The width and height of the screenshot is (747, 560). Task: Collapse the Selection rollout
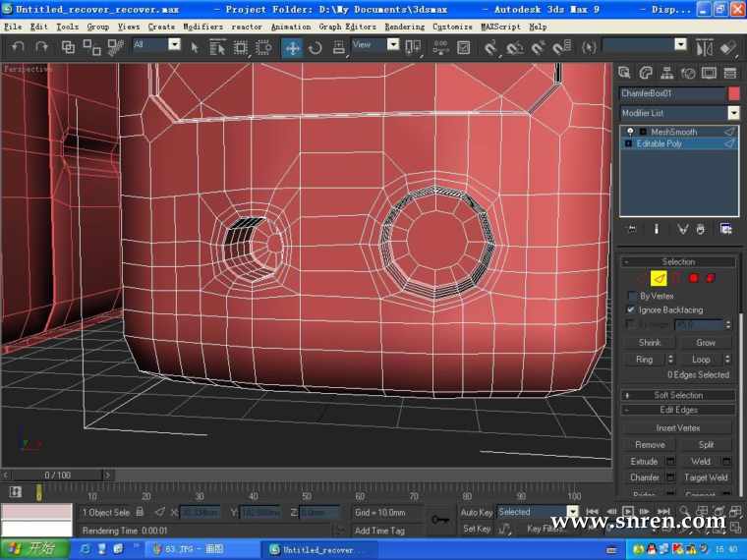[x=678, y=261]
